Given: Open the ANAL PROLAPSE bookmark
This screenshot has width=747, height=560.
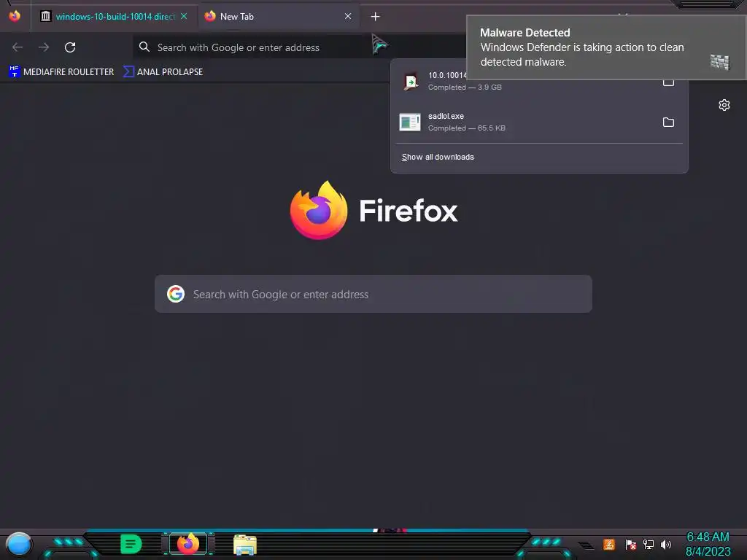Looking at the screenshot, I should click(163, 72).
